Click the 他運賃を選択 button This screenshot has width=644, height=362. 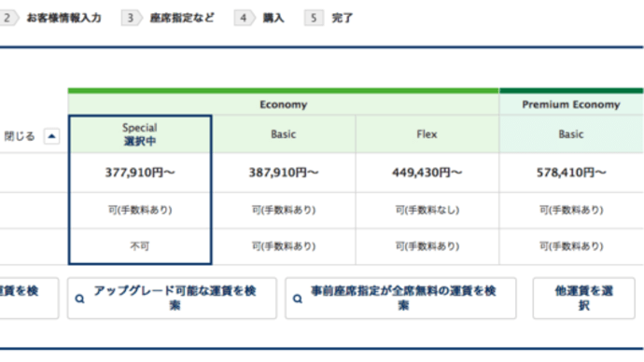584,298
